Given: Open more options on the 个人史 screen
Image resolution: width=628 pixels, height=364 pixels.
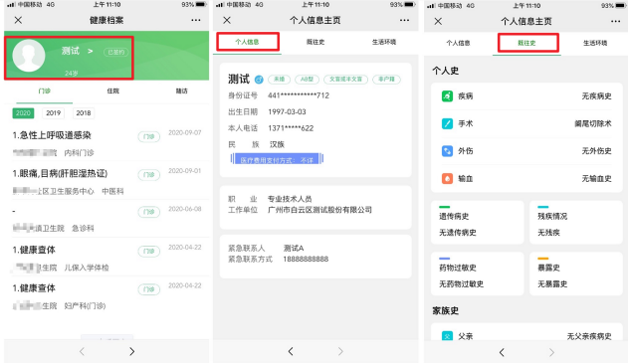Looking at the screenshot, I should point(616,21).
